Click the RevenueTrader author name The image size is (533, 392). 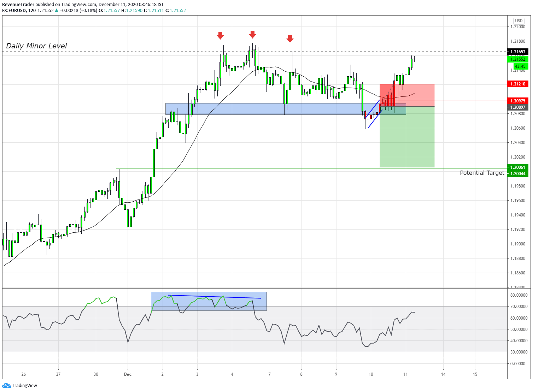coord(18,5)
